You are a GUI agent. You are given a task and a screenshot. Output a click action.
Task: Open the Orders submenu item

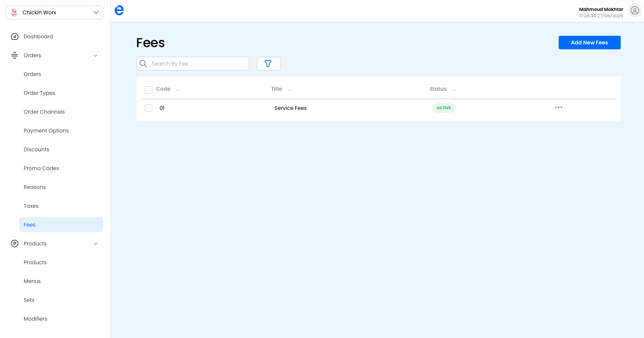[32, 74]
